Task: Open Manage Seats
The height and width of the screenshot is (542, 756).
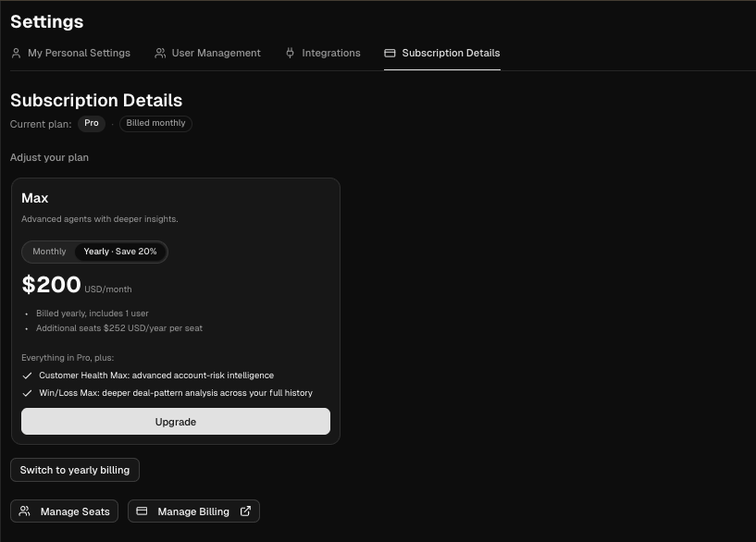Action: pos(65,511)
